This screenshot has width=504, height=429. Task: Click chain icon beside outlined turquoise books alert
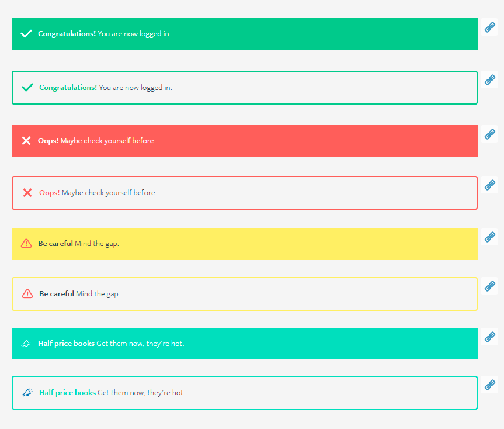(x=490, y=385)
